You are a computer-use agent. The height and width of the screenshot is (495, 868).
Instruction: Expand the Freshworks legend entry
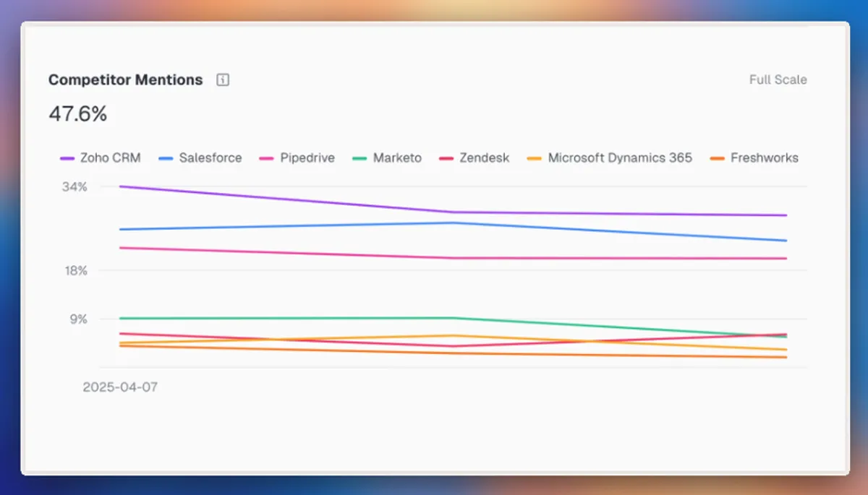pos(764,158)
